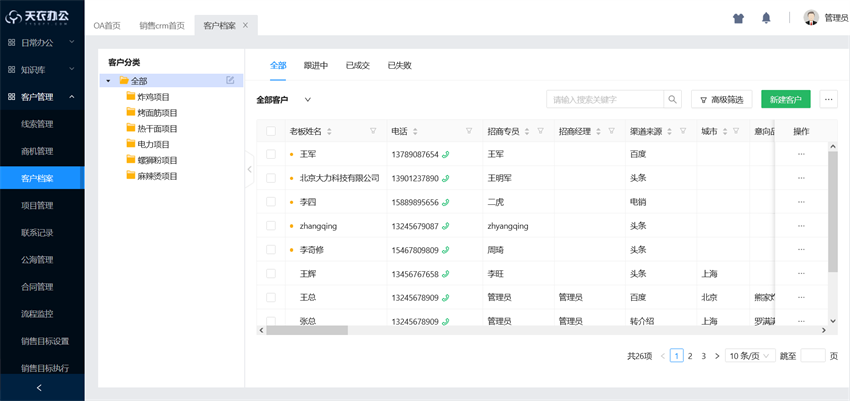Go to page 2
The image size is (850, 401).
point(690,356)
